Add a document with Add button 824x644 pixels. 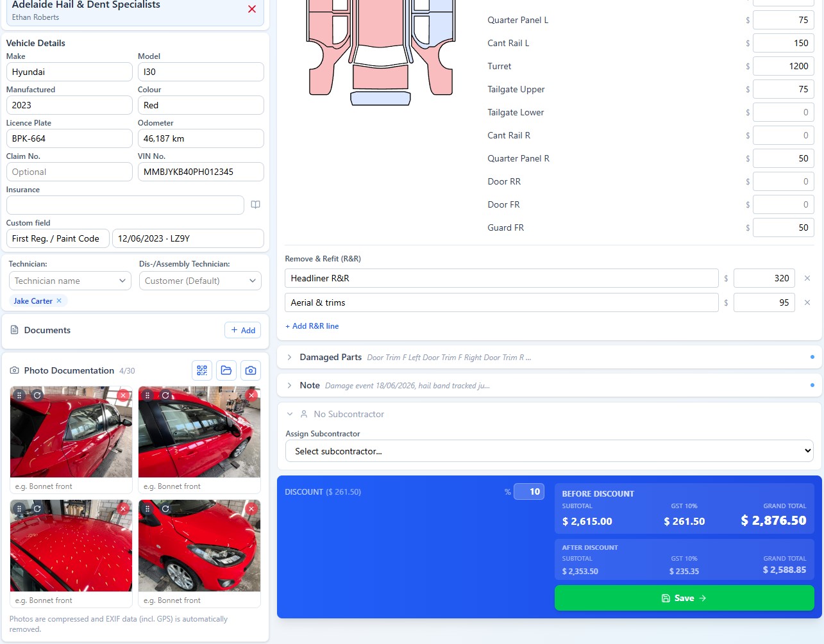243,330
